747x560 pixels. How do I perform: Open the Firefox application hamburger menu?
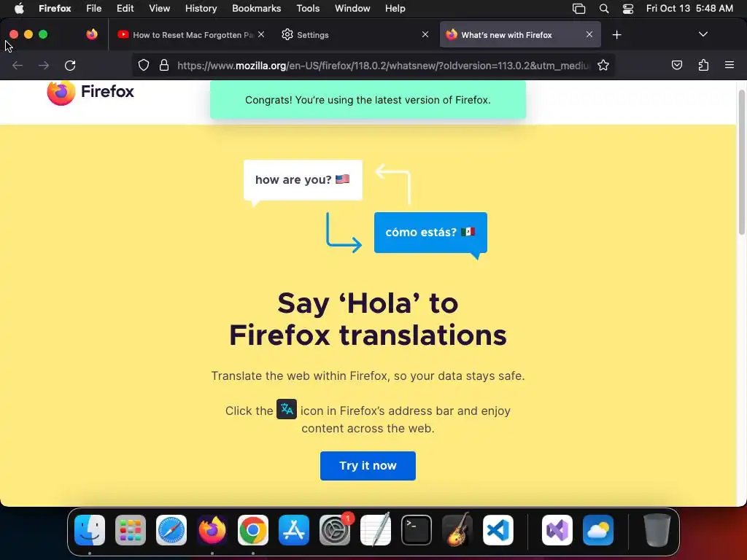pos(729,65)
